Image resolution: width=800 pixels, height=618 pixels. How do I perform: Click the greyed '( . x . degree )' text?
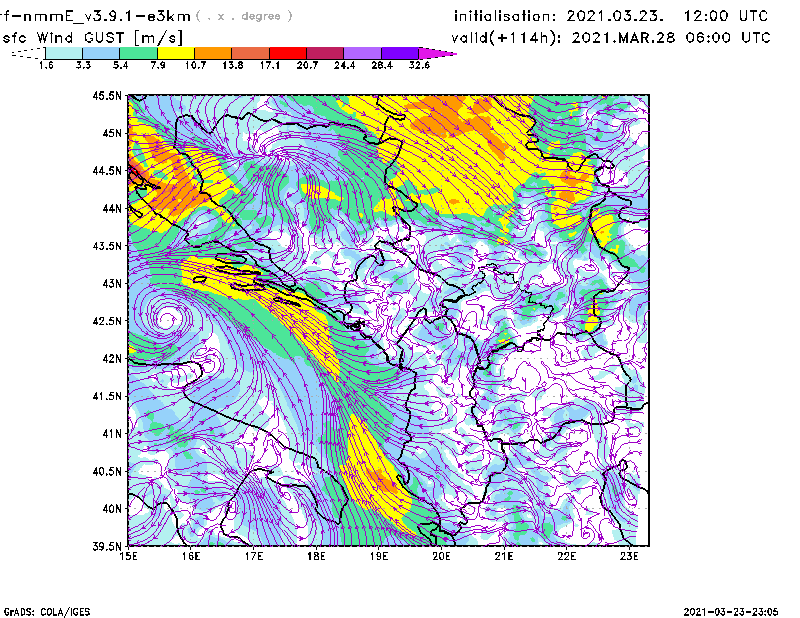(x=244, y=16)
